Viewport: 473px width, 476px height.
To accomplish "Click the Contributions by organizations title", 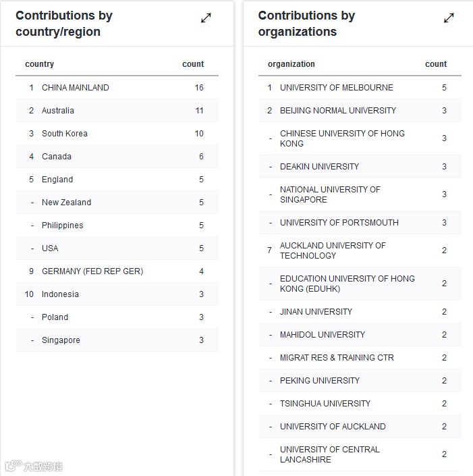I will [x=306, y=24].
